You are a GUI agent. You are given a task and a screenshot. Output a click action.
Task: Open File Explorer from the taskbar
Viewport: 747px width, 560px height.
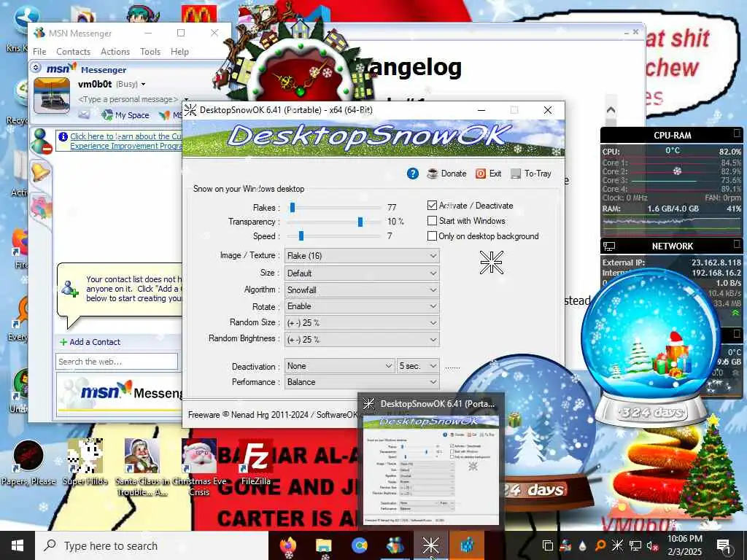click(323, 545)
